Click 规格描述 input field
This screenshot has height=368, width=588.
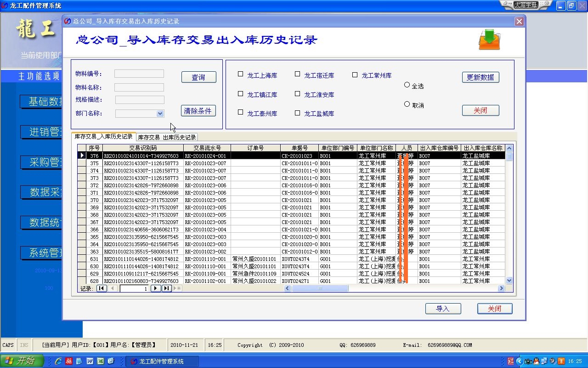click(x=140, y=100)
